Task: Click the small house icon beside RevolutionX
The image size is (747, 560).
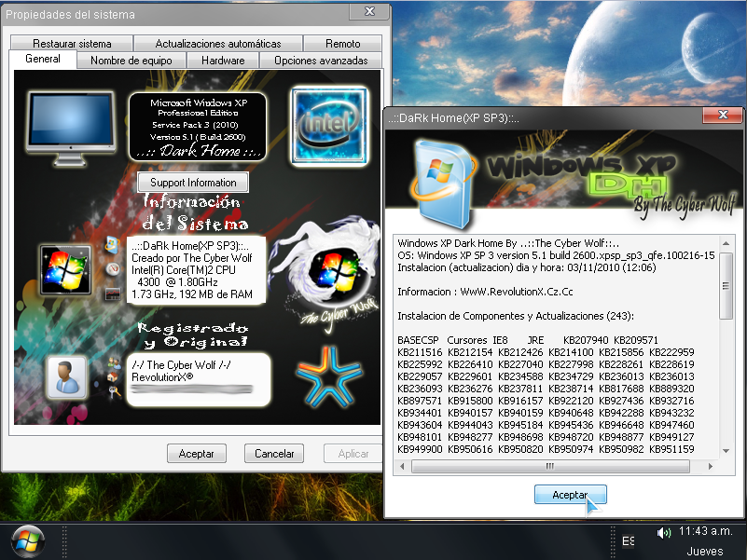Action: [113, 377]
